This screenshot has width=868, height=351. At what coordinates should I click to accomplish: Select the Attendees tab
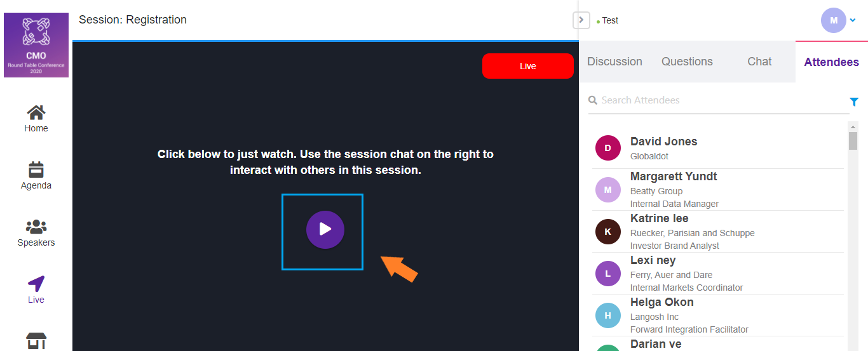tap(832, 62)
